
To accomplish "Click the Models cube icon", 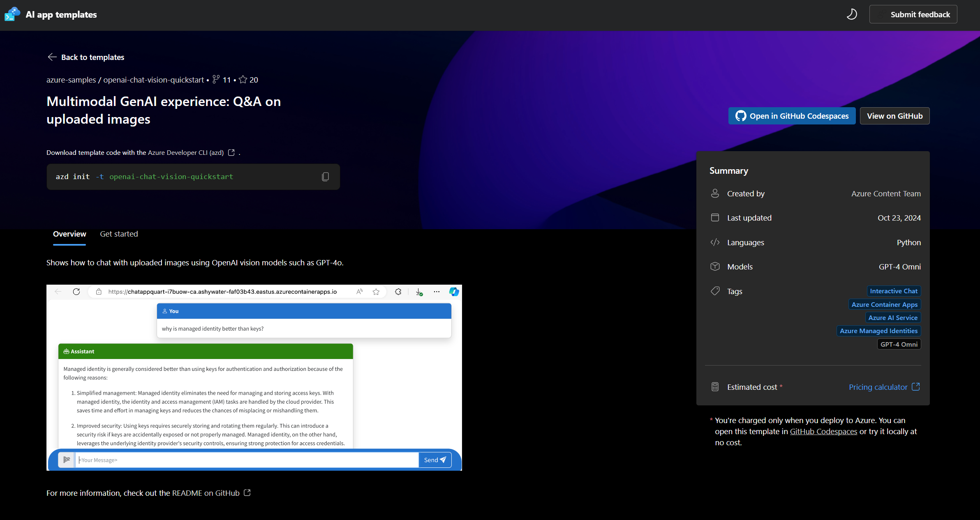I will [715, 267].
